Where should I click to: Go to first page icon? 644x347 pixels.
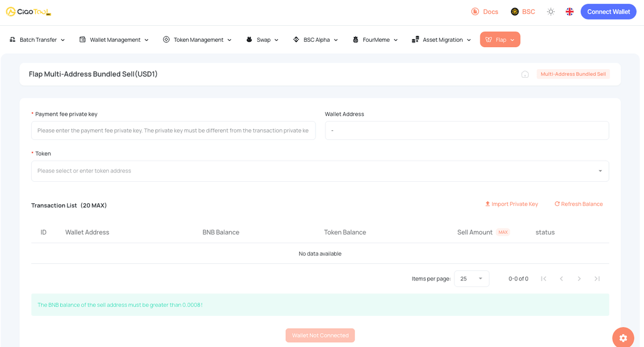tap(544, 279)
